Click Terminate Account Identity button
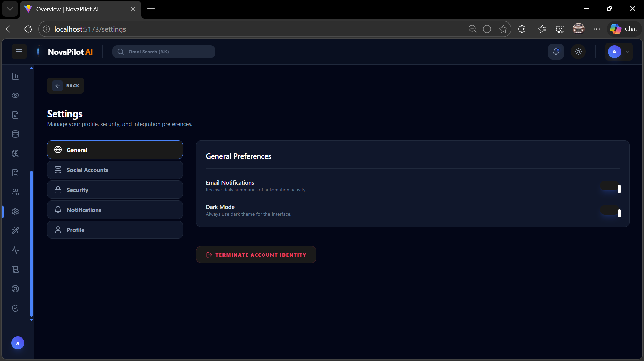Image resolution: width=644 pixels, height=361 pixels. [x=256, y=255]
